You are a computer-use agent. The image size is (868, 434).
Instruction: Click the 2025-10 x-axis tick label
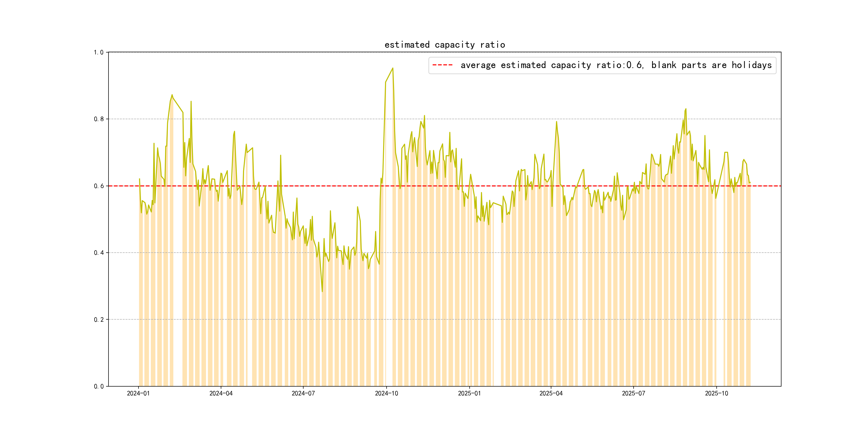(716, 393)
